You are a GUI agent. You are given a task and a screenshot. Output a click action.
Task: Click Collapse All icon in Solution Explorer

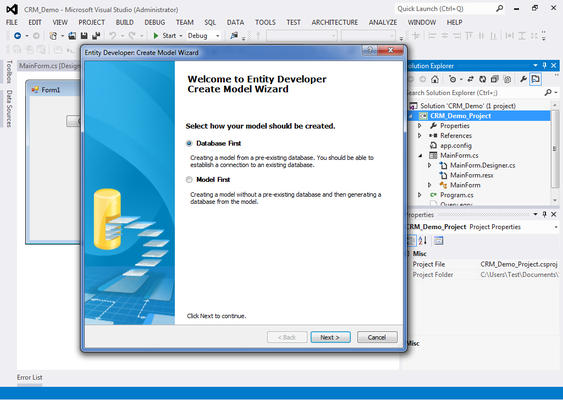(x=494, y=79)
